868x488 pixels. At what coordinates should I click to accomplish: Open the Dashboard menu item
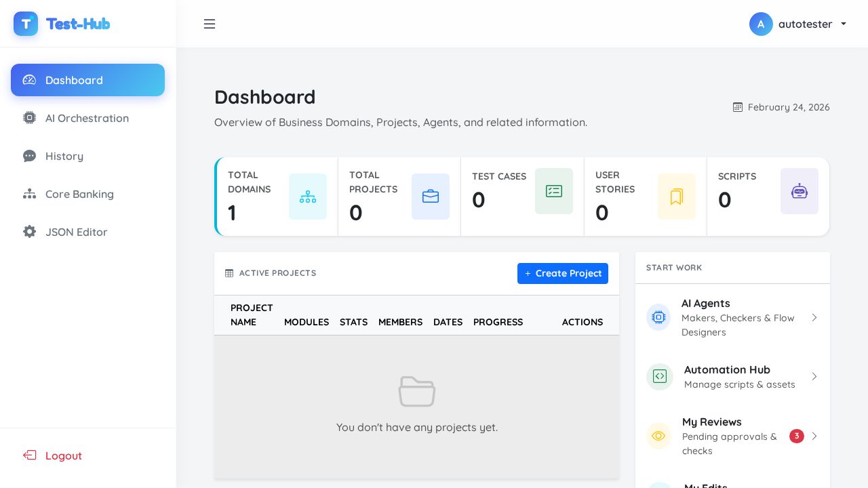point(87,80)
